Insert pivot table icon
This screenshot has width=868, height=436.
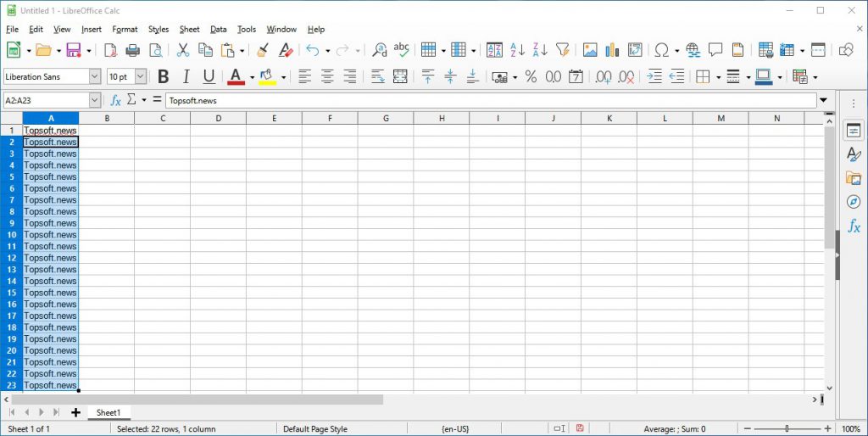[634, 50]
